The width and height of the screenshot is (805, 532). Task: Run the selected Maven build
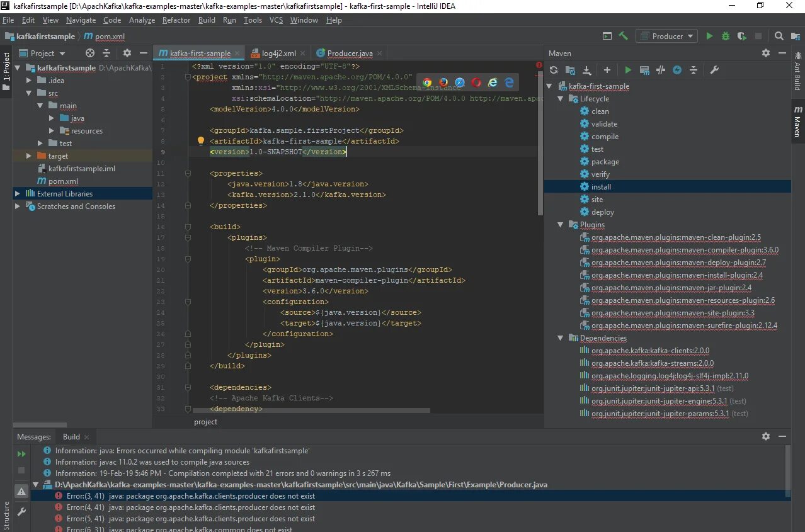tap(628, 71)
